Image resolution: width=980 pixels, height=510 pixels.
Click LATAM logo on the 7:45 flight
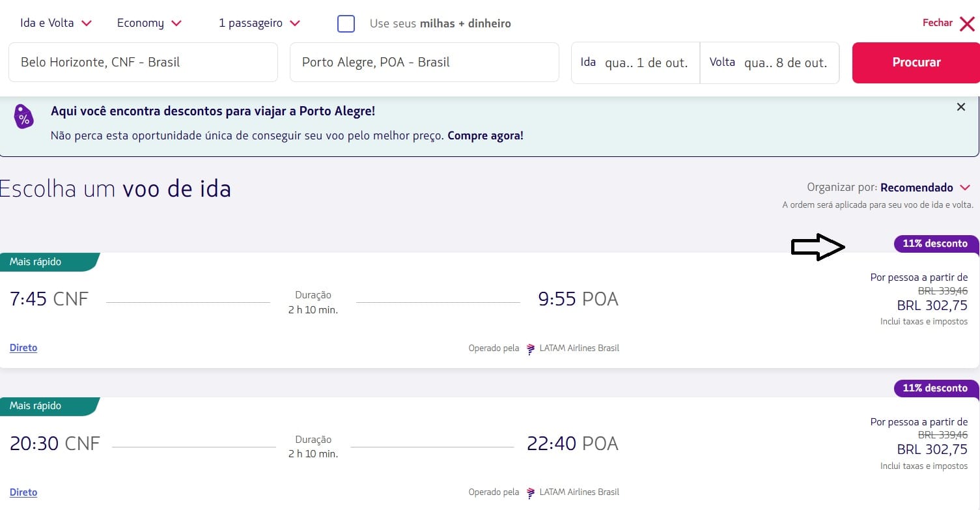(531, 348)
